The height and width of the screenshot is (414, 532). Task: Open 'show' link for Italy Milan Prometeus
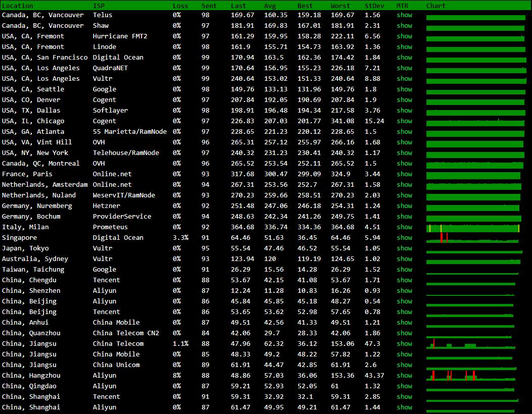click(x=404, y=227)
